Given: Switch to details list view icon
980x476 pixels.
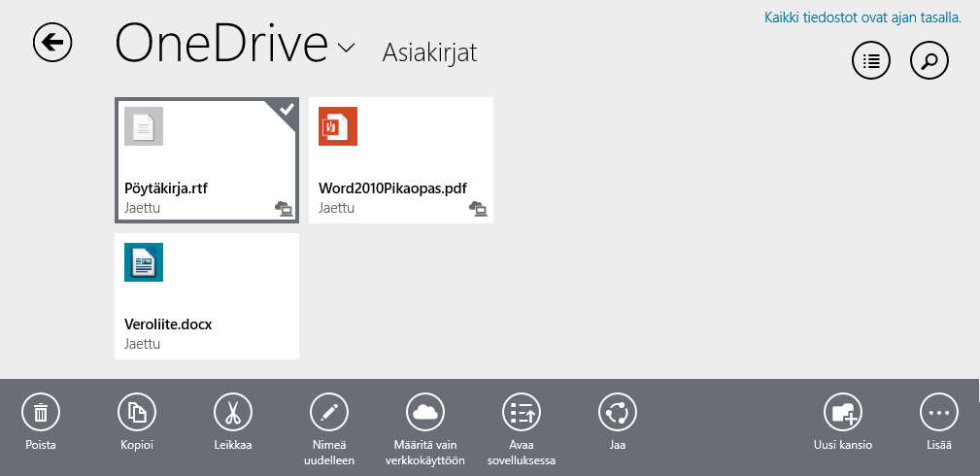Looking at the screenshot, I should 871,60.
